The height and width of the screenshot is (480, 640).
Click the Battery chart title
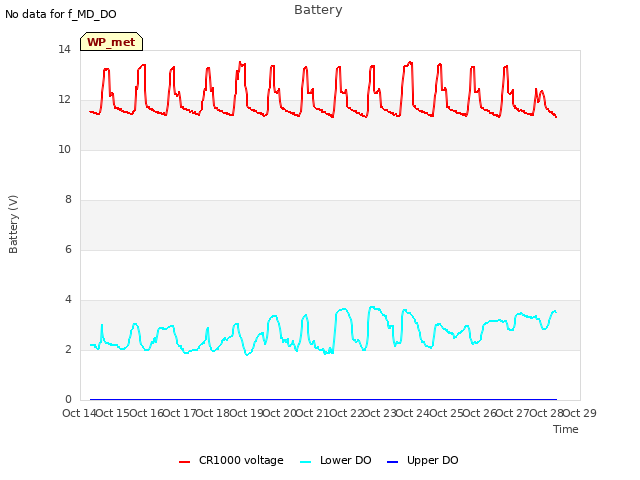point(318,10)
